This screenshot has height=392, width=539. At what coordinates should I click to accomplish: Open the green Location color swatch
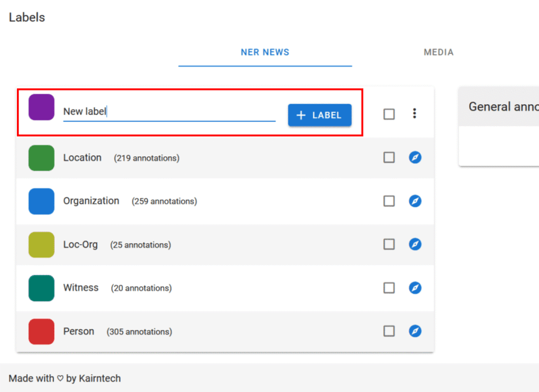coord(42,158)
